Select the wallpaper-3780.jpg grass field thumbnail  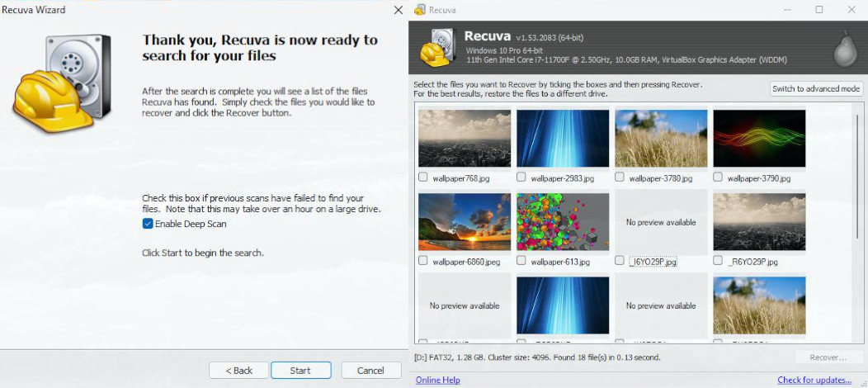[x=661, y=139]
